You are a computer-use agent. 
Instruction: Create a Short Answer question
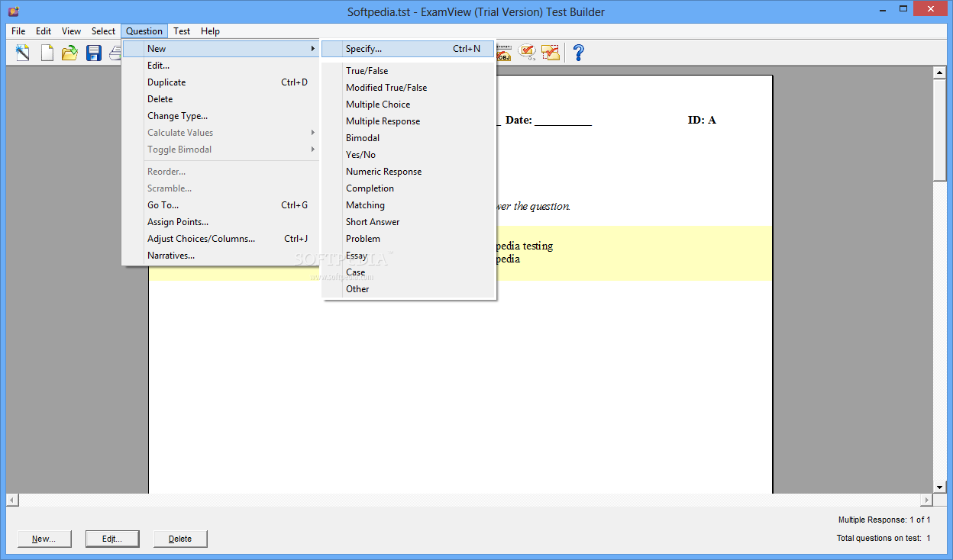409,222
